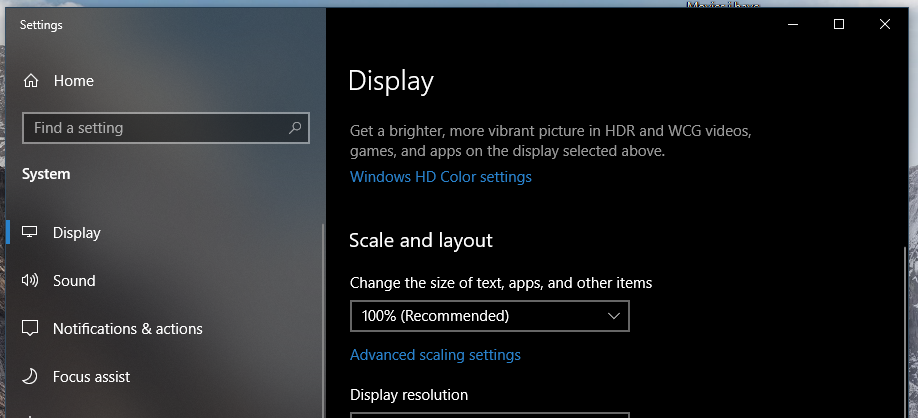Open the Notifications & actions text entry
The image size is (918, 418).
[x=127, y=329]
